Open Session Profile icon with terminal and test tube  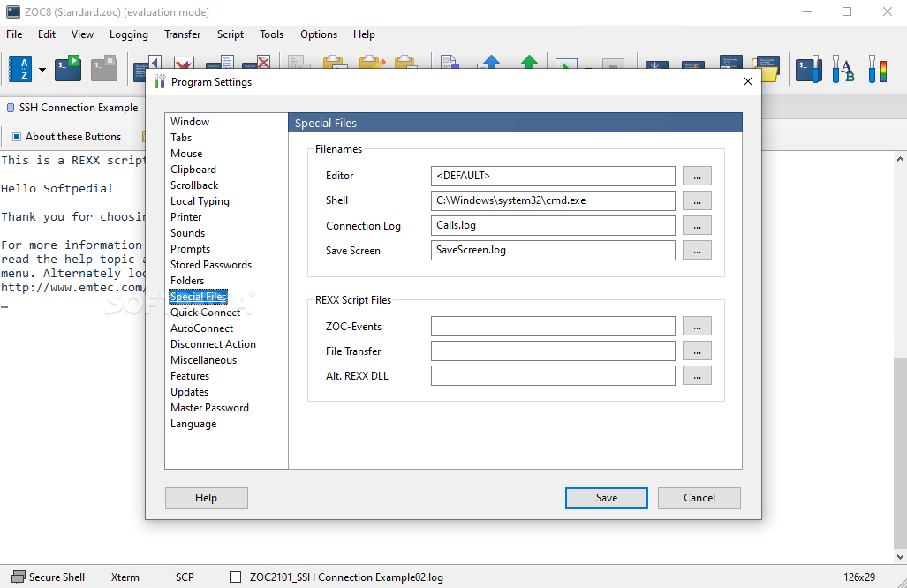pos(809,69)
